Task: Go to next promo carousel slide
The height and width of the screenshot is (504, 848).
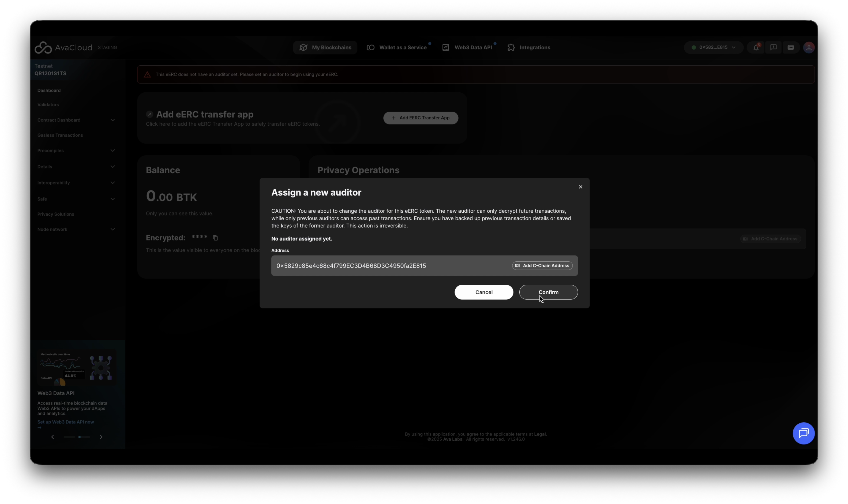Action: pyautogui.click(x=101, y=437)
